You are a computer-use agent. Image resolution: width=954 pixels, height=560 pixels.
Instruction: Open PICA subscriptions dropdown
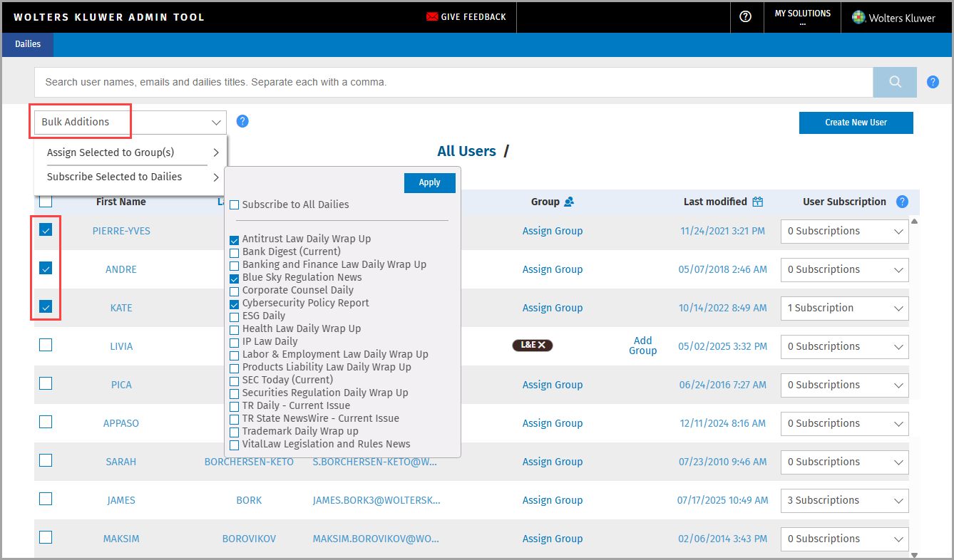pos(845,385)
